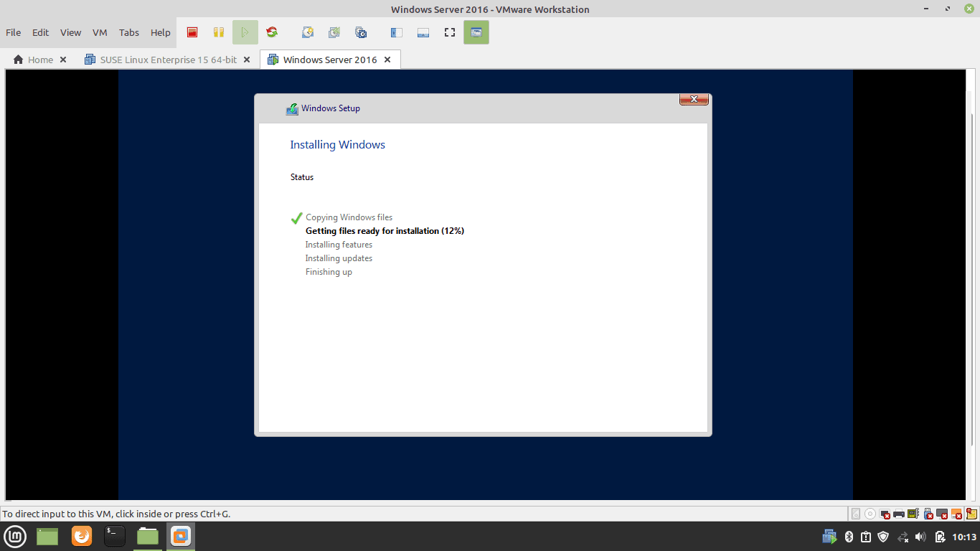Click the orange disconnected device status icon
This screenshot has width=980, height=551.
pyautogui.click(x=958, y=514)
